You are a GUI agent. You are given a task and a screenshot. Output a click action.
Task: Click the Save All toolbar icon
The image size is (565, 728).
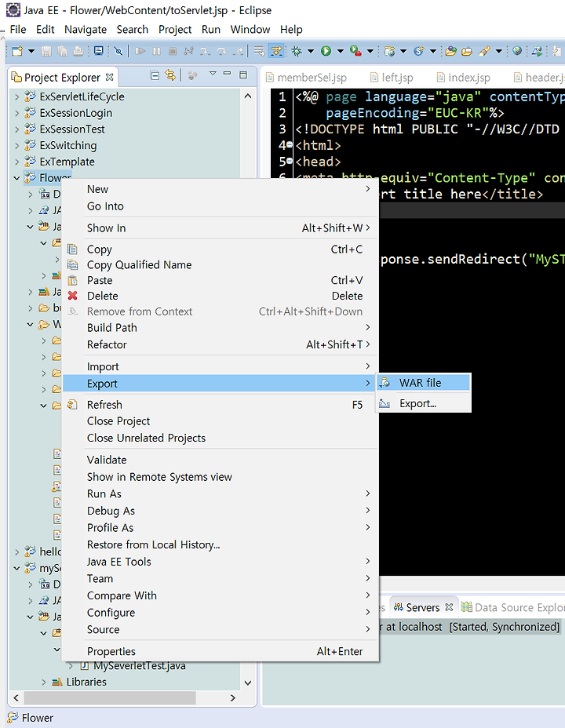tap(62, 51)
